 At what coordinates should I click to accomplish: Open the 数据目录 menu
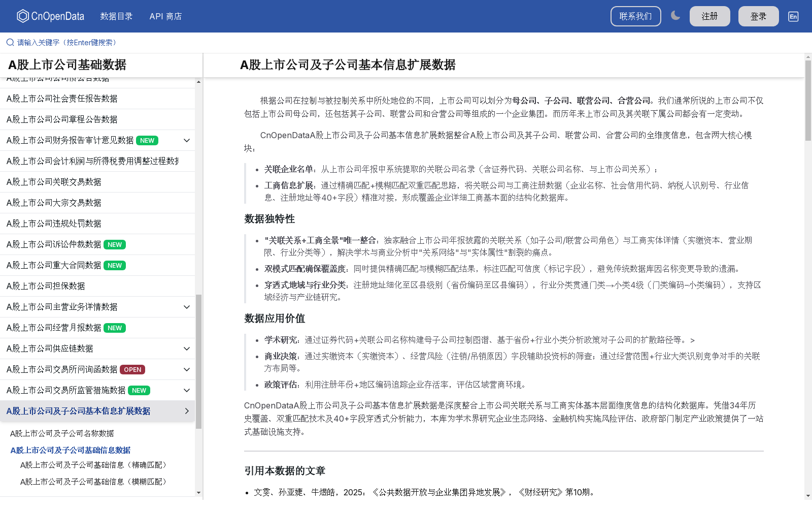click(x=116, y=16)
